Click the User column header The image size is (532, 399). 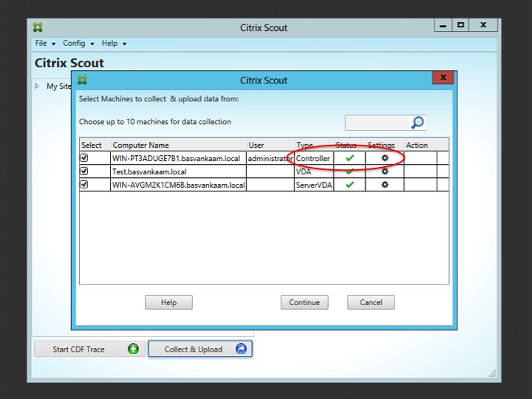(270, 145)
